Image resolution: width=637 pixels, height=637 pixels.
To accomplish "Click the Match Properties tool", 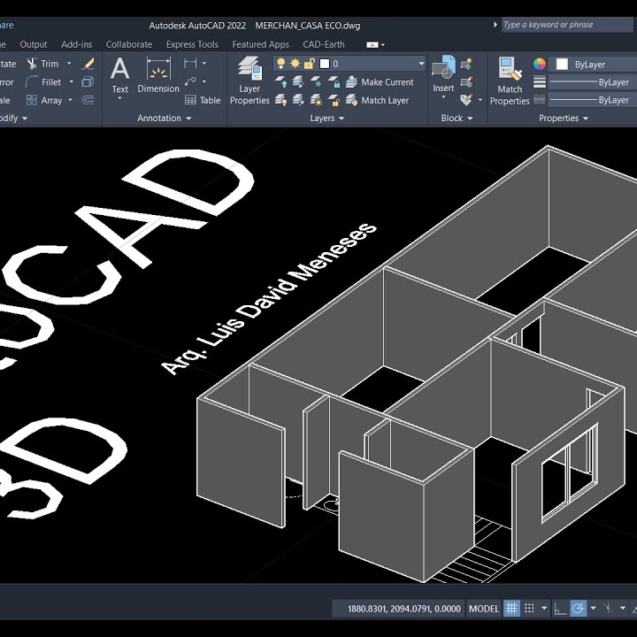I will coord(510,81).
